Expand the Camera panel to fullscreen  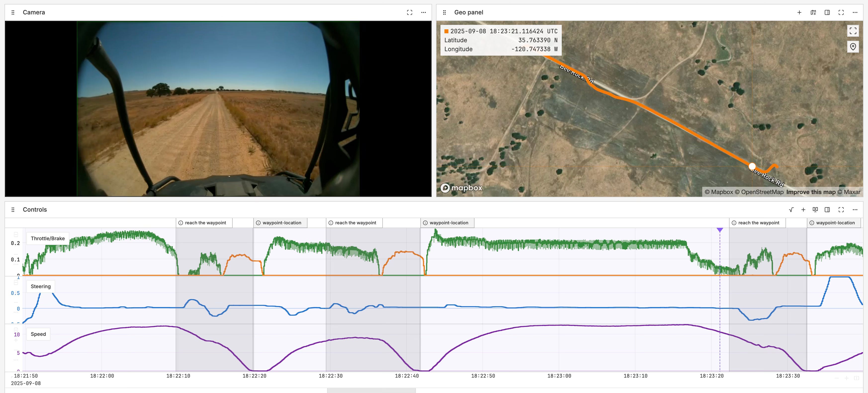click(x=409, y=12)
